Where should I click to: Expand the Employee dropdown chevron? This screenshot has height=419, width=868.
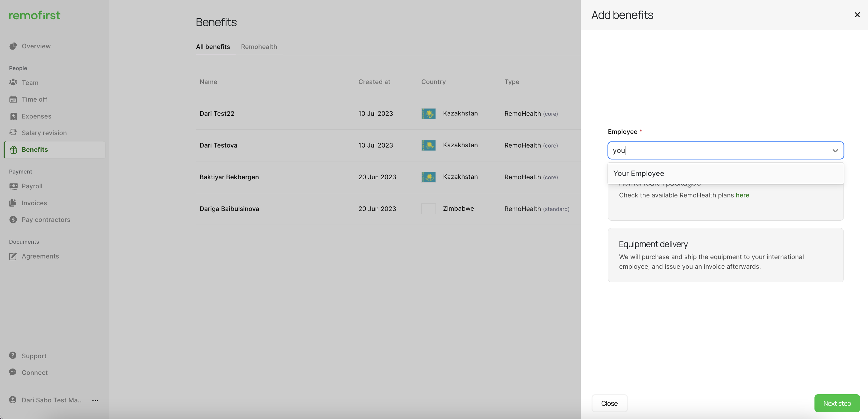click(835, 151)
